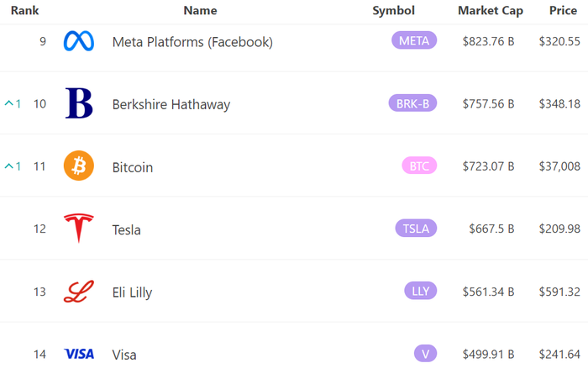The height and width of the screenshot is (379, 588).
Task: Sort by the Market Cap column header
Action: (x=490, y=11)
